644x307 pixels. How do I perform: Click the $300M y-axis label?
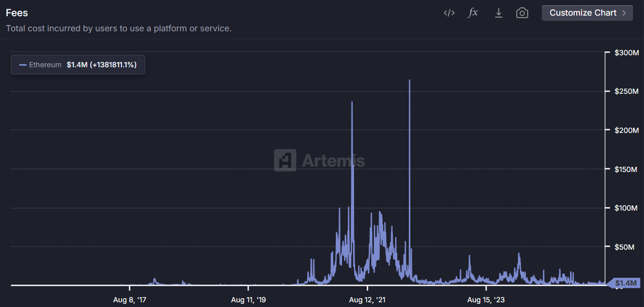coord(626,53)
